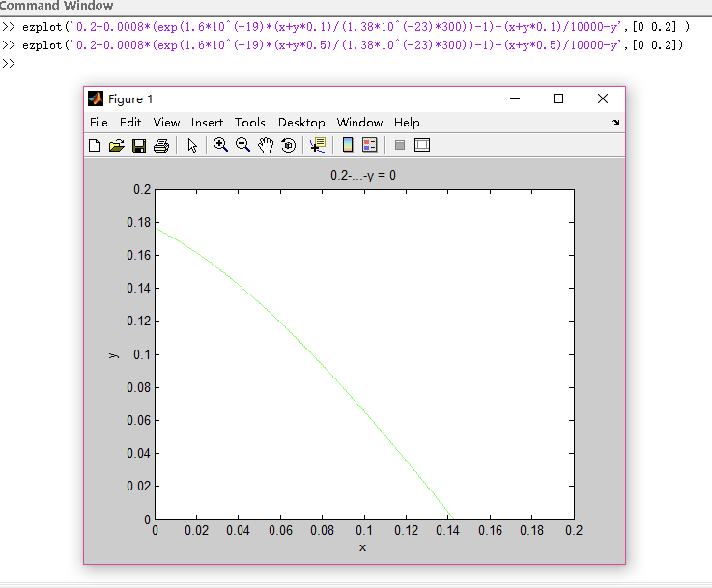
Task: Click the New Figure icon
Action: 95,145
